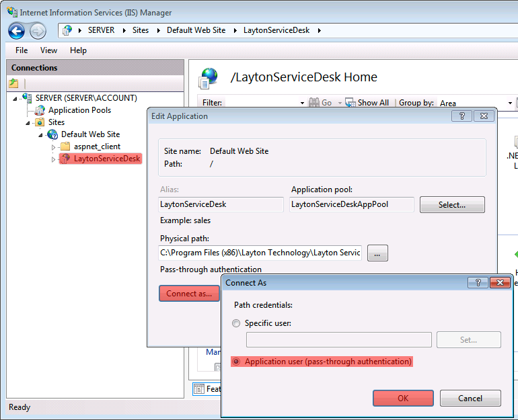
Task: Select Default Web Site in the tree
Action: point(90,134)
